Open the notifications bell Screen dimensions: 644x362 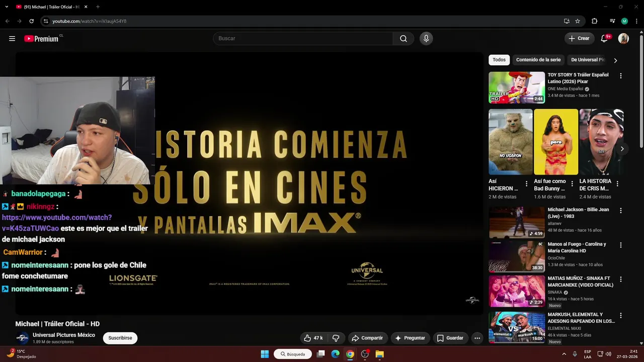605,39
